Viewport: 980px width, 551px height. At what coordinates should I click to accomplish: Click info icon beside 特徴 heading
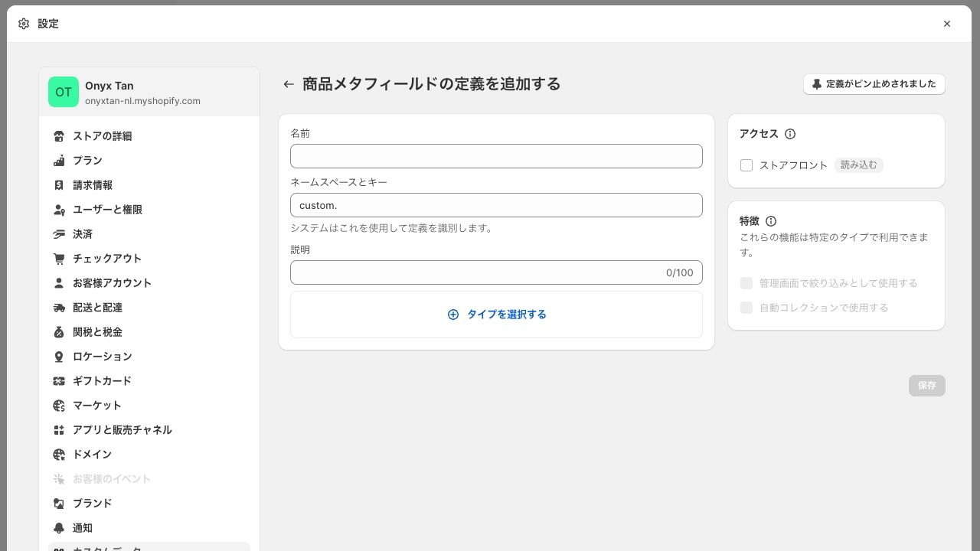click(771, 221)
